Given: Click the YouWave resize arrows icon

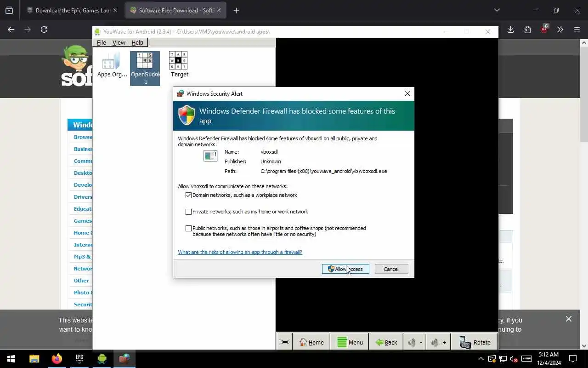Looking at the screenshot, I should (285, 342).
